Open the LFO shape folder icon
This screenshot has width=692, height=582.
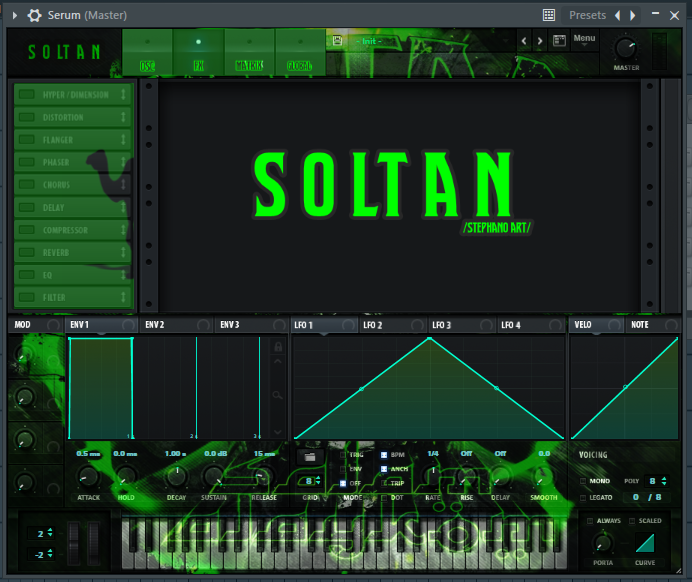310,457
